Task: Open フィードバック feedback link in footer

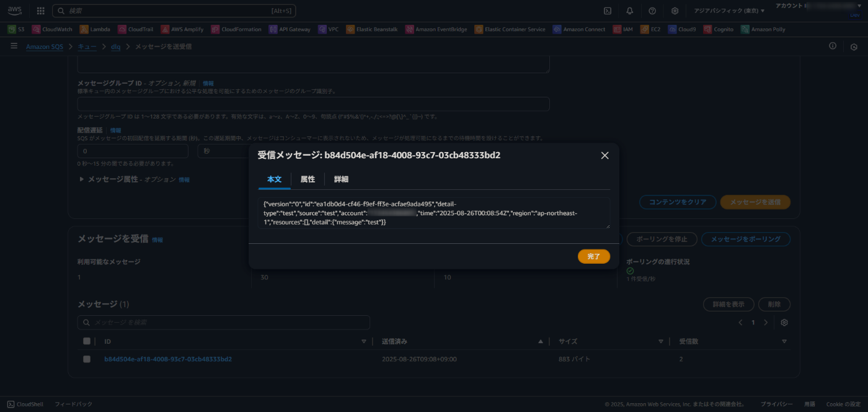Action: [74, 404]
